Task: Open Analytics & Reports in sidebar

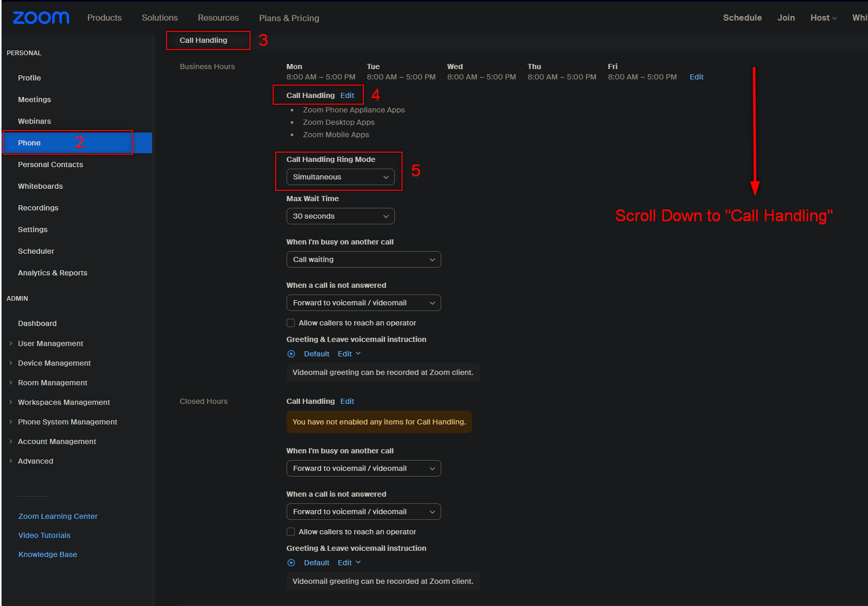Action: pos(53,273)
